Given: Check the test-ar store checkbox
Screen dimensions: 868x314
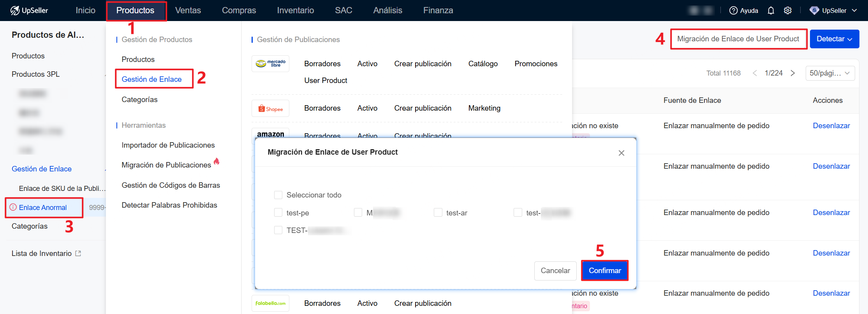Looking at the screenshot, I should pyautogui.click(x=438, y=212).
